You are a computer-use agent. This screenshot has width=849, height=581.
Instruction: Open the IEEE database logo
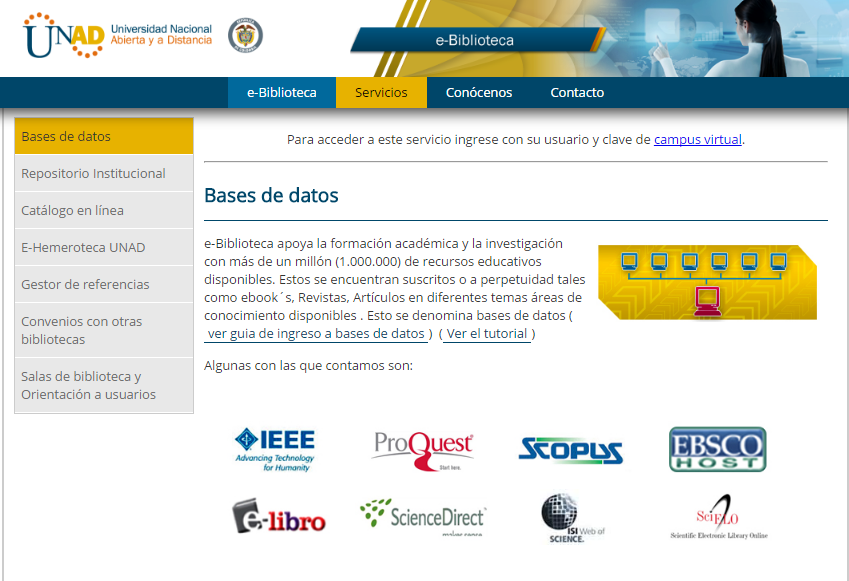coord(275,449)
